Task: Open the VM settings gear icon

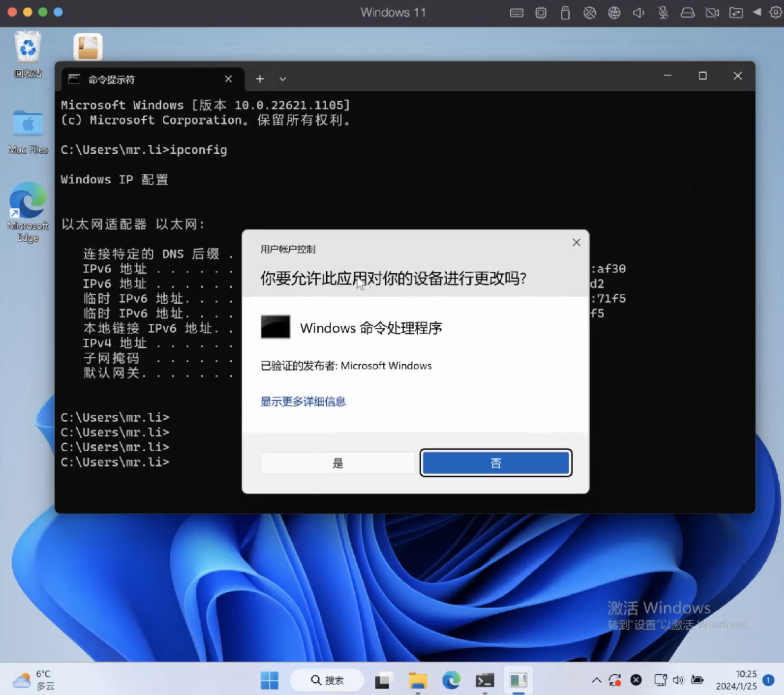Action: 776,12
